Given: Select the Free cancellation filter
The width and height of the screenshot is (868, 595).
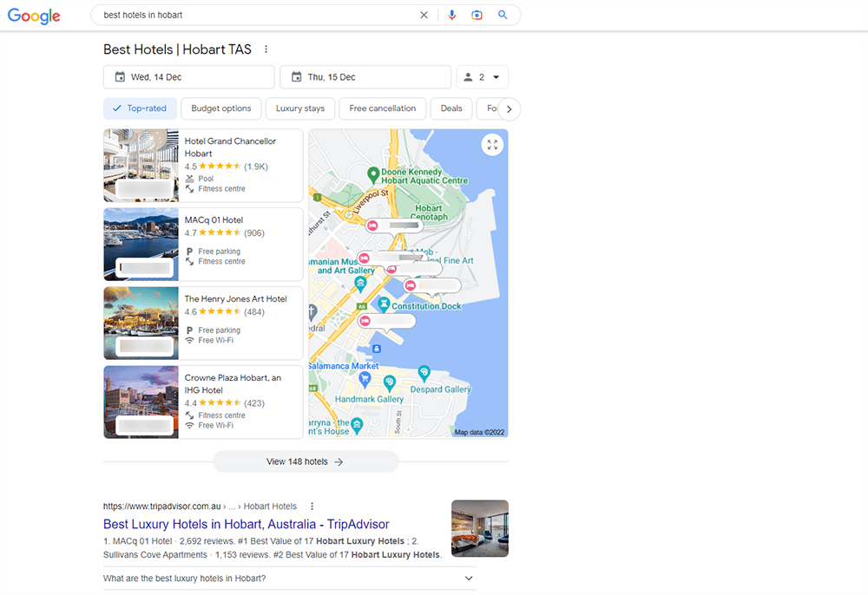Looking at the screenshot, I should pyautogui.click(x=383, y=108).
